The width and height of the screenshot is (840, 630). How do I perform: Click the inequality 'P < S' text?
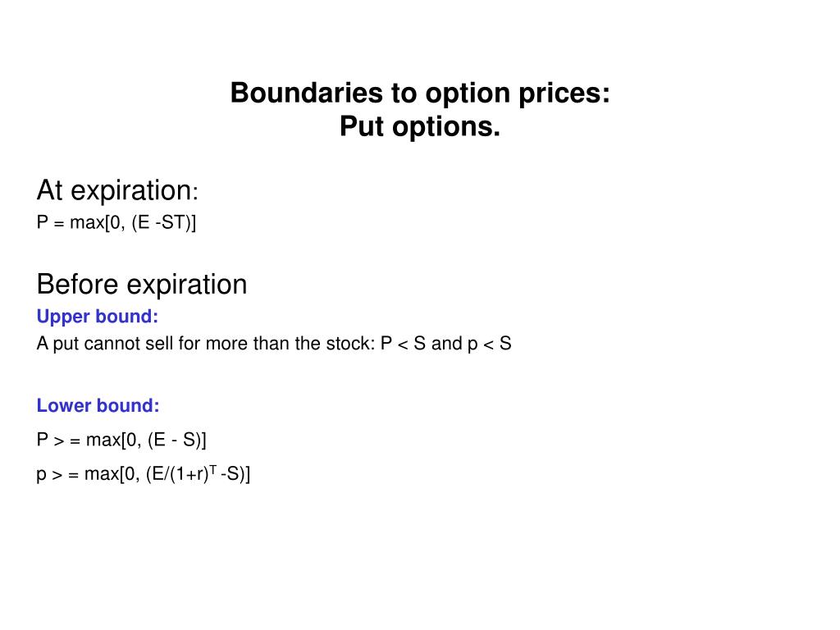pyautogui.click(x=403, y=344)
